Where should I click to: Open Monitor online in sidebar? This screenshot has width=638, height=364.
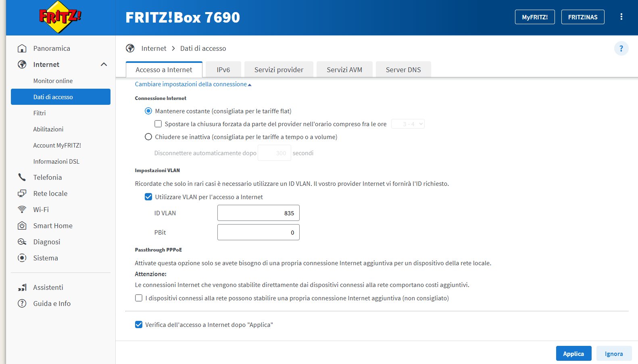click(53, 81)
